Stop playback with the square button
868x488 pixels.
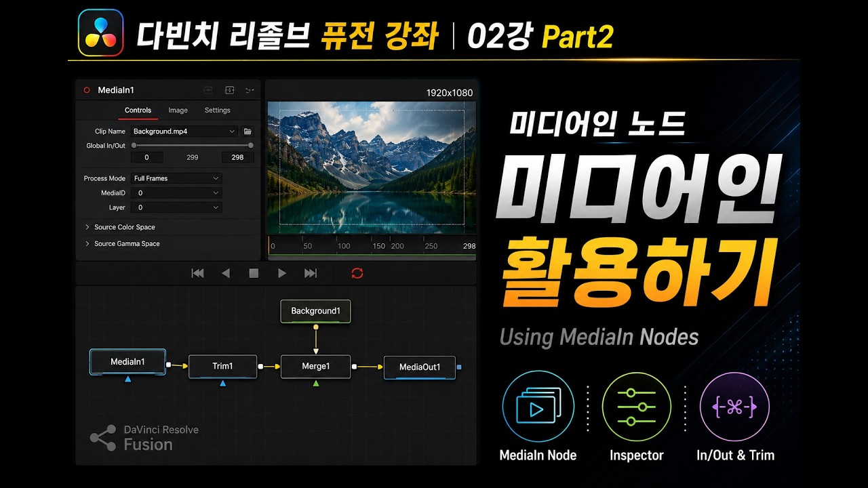point(254,273)
